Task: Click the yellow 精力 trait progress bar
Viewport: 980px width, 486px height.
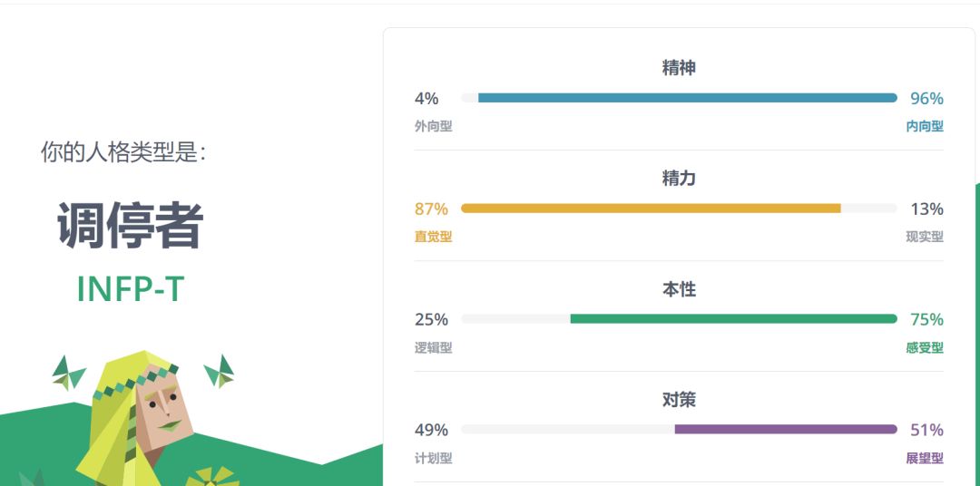Action: pyautogui.click(x=679, y=209)
